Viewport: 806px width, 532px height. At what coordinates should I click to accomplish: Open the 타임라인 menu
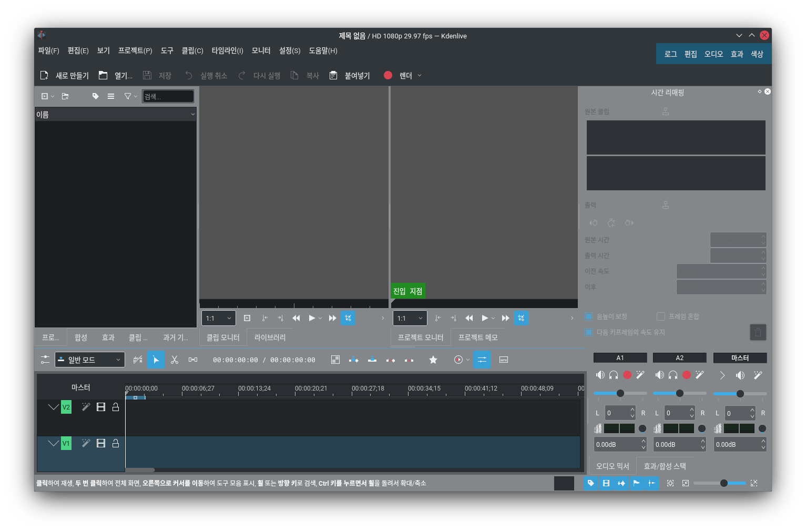[x=227, y=50]
